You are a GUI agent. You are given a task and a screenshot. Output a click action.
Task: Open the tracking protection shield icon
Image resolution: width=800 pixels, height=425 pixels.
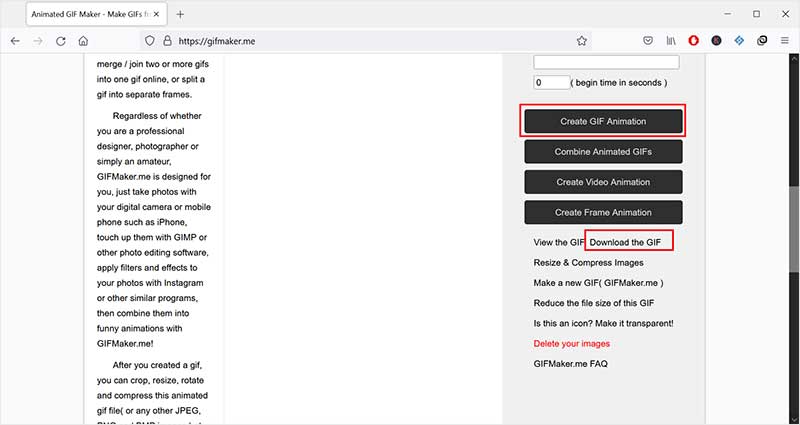[x=150, y=41]
